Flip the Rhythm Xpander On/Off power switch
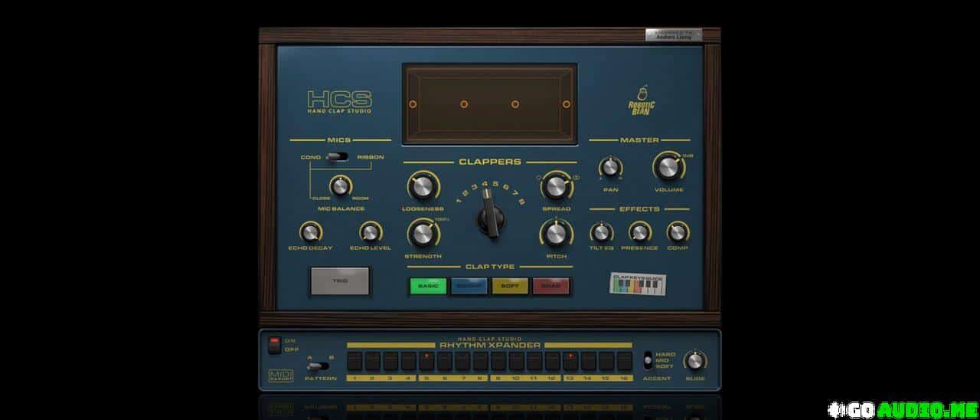This screenshot has height=420, width=980. point(274,345)
